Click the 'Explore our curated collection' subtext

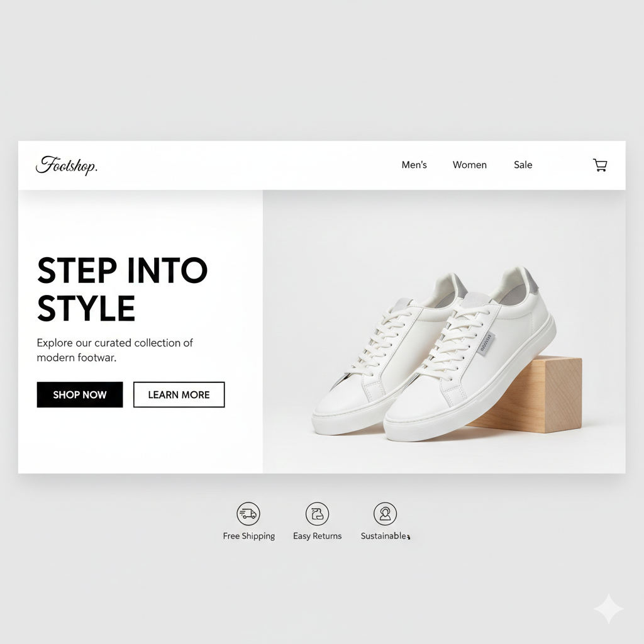pos(114,350)
